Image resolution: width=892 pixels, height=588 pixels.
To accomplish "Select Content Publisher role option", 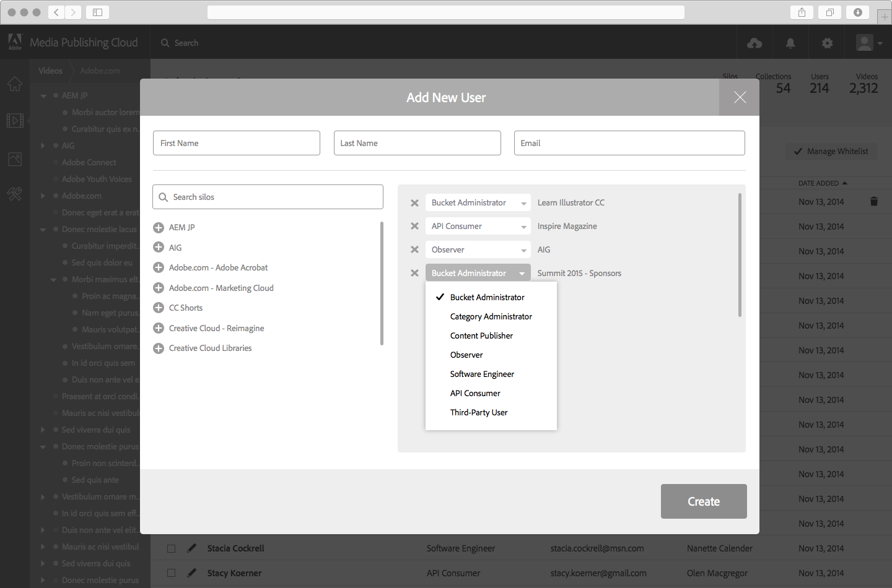I will click(x=491, y=335).
